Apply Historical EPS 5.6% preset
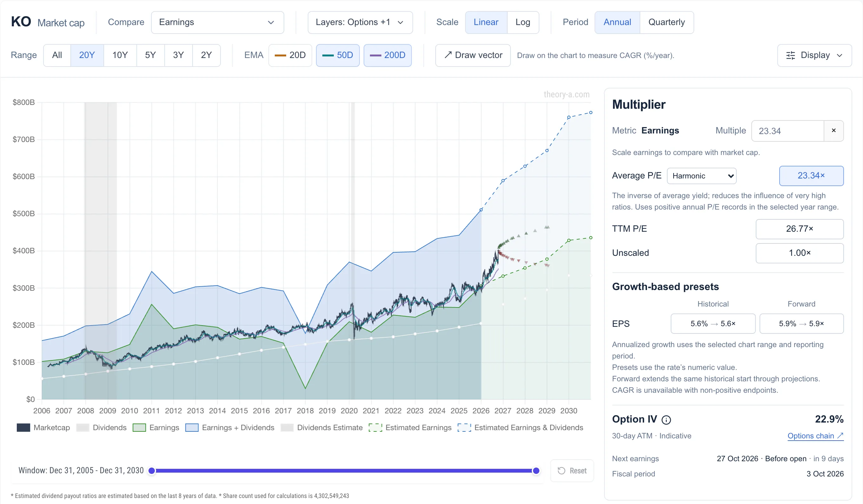This screenshot has width=863, height=504. [713, 324]
